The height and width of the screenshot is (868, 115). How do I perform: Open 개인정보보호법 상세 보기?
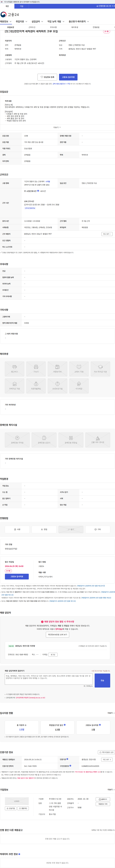(x=57, y=634)
